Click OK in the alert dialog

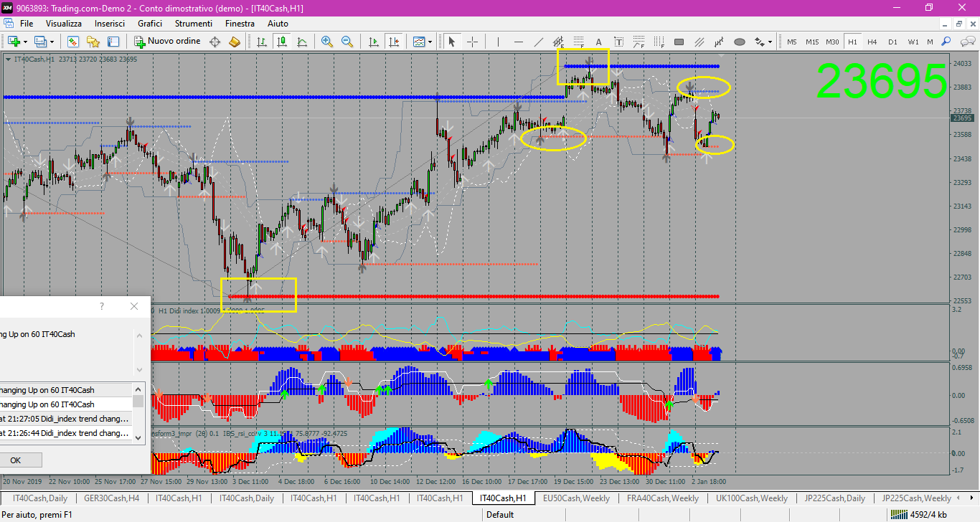pyautogui.click(x=16, y=460)
